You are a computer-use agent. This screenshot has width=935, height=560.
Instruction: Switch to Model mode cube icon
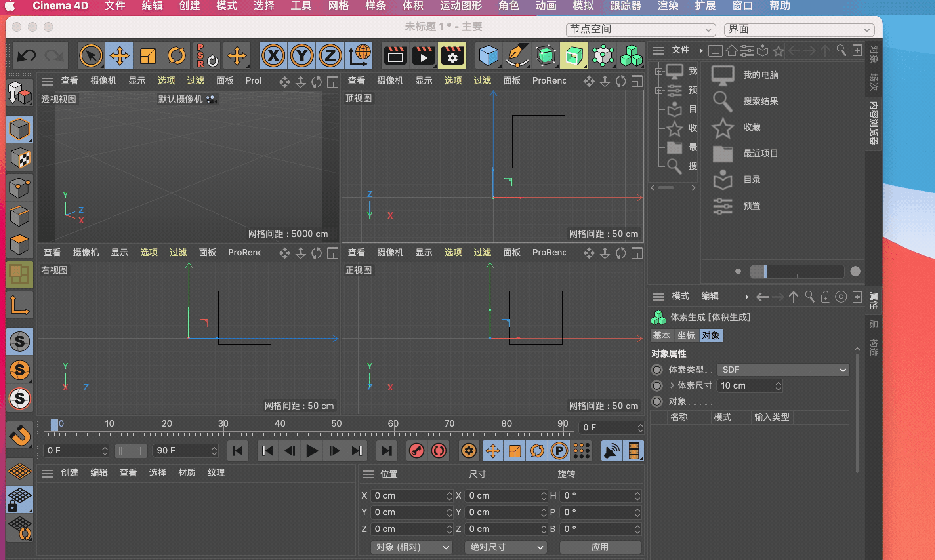[x=20, y=129]
